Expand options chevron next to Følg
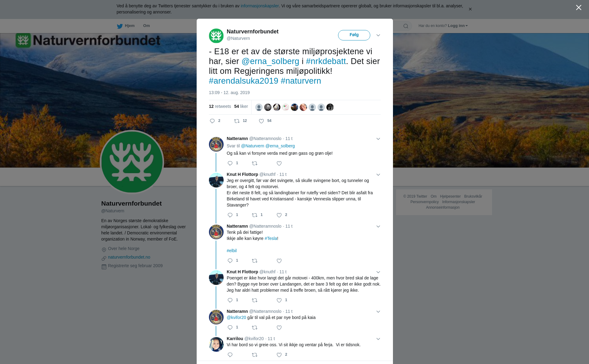Image resolution: width=589 pixels, height=364 pixels. coord(378,35)
